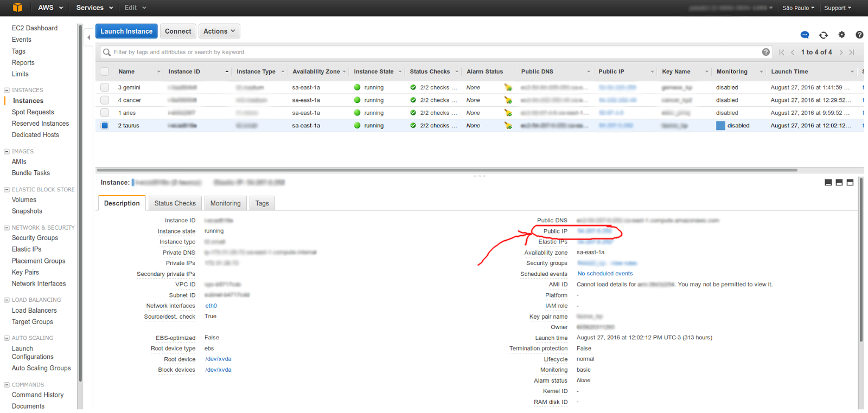The height and width of the screenshot is (413, 868).
Task: Click the alarm icon for 1 aries
Action: 508,113
